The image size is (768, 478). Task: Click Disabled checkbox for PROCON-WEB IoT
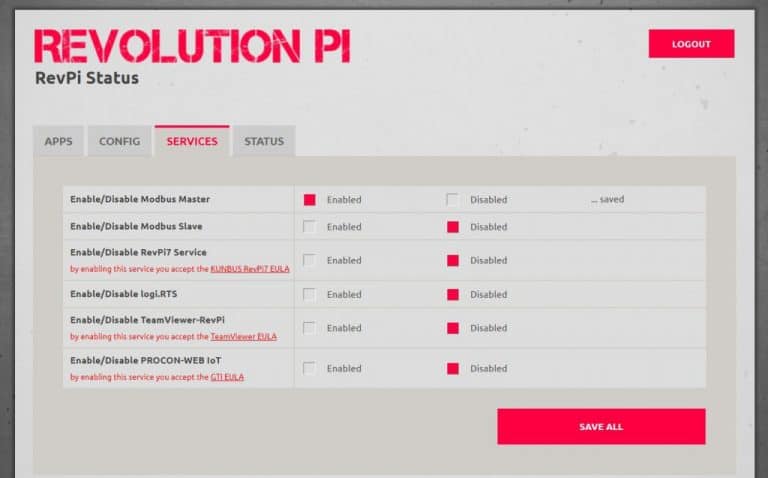(x=453, y=368)
